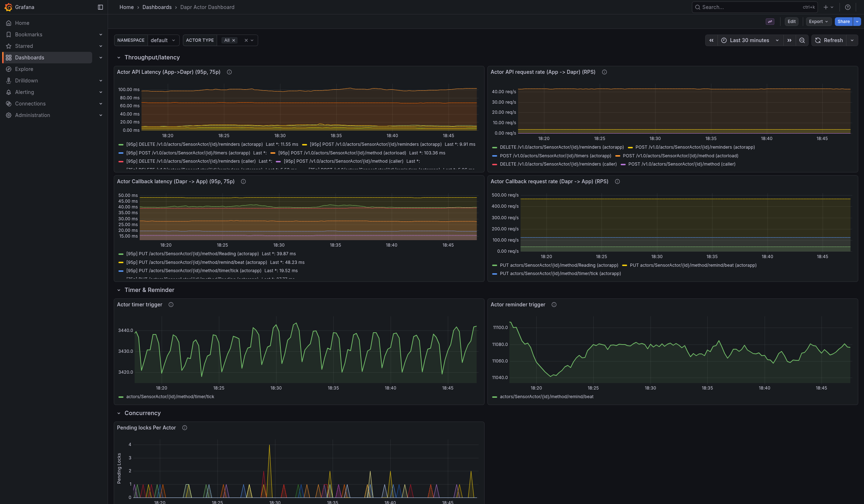864x504 pixels.
Task: Toggle POST method (caller) request rate series
Action: pyautogui.click(x=682, y=164)
